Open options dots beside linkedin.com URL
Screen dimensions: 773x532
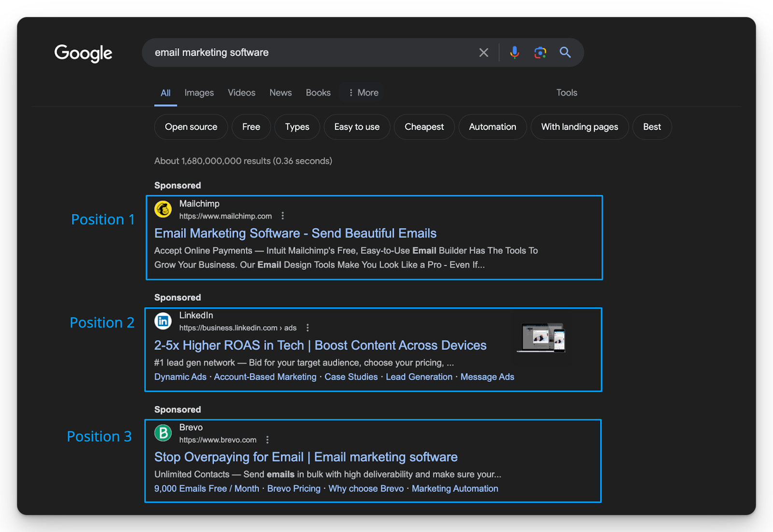pos(307,328)
